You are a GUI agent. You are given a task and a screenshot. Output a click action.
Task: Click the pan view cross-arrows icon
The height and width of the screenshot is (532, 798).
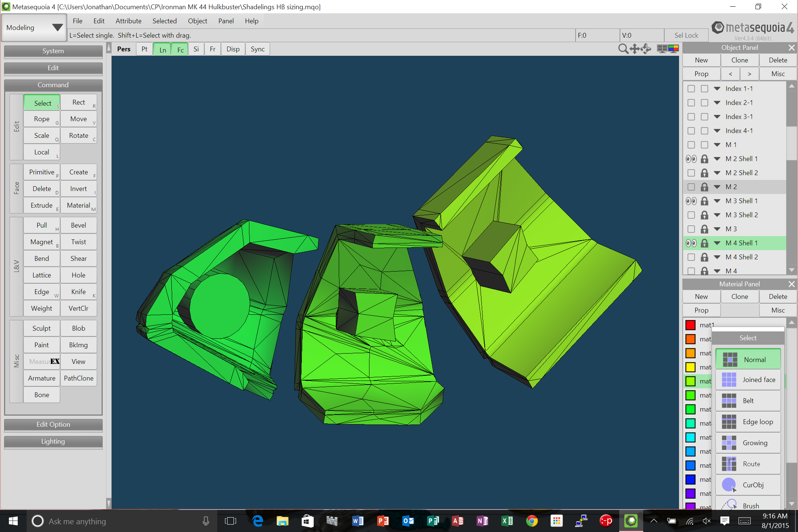click(635, 49)
